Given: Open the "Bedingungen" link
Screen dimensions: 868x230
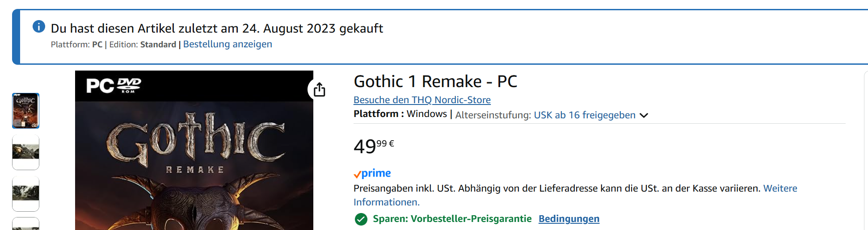Looking at the screenshot, I should click(x=569, y=219).
